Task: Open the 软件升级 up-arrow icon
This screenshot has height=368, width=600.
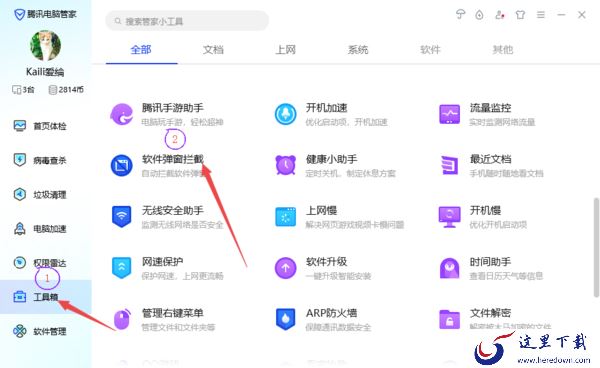Action: (x=285, y=268)
